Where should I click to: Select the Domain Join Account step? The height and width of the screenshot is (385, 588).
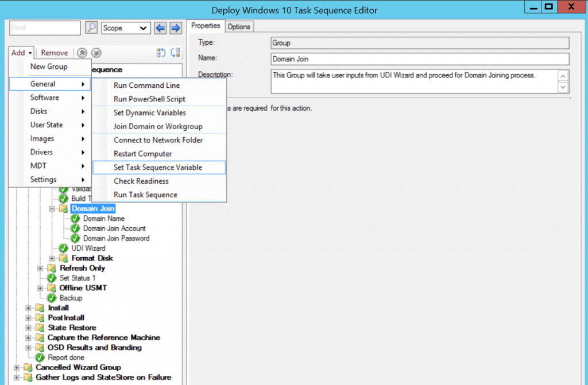click(x=114, y=228)
